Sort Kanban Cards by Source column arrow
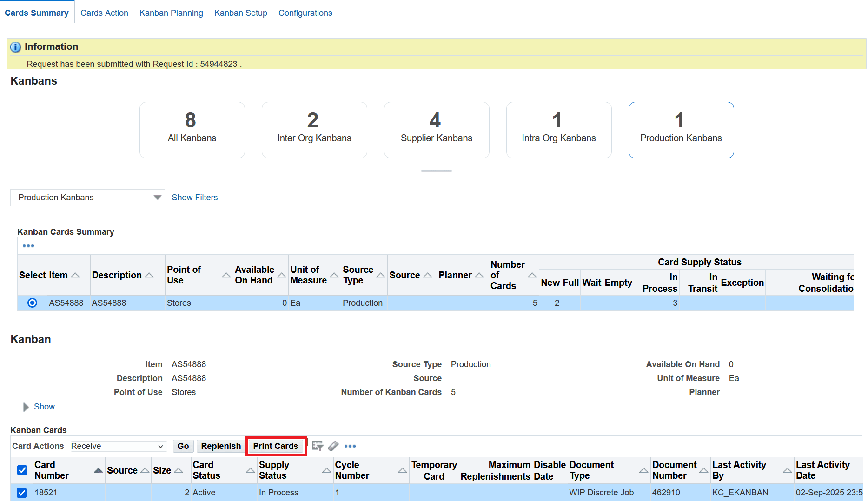Image resolution: width=868 pixels, height=501 pixels. [x=145, y=471]
